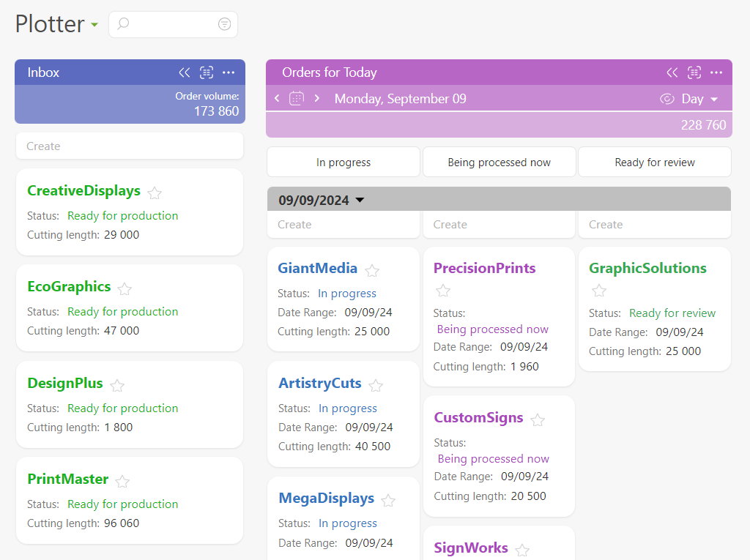The height and width of the screenshot is (560, 750).
Task: Select the In progress column tab
Action: (x=344, y=162)
